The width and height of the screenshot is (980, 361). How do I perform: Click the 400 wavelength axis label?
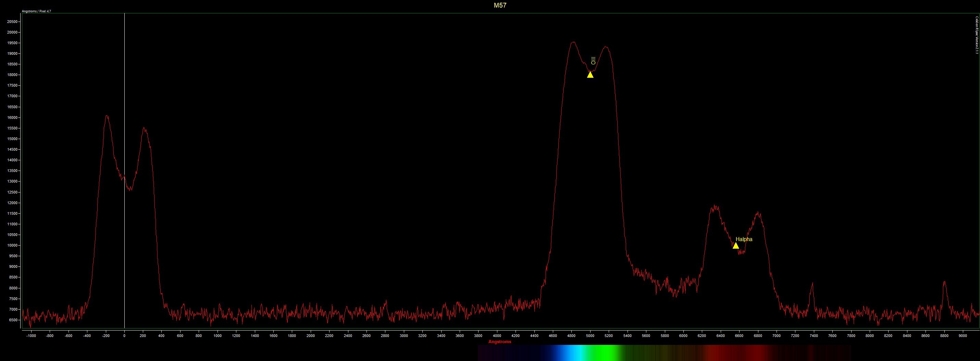162,336
